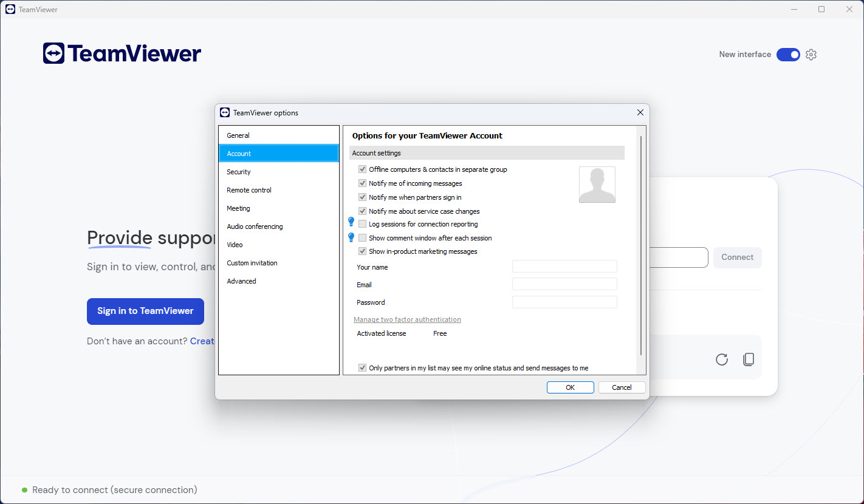The image size is (864, 504).
Task: Enable Show comment window after each session
Action: [363, 238]
